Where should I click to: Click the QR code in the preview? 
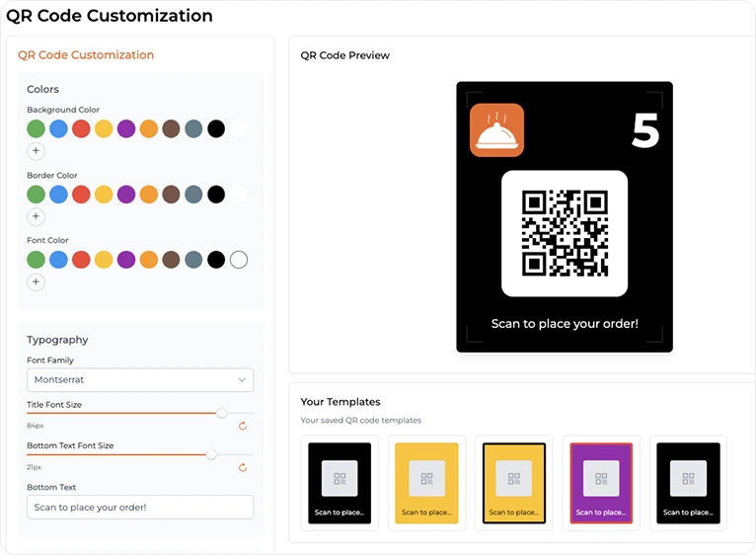coord(565,234)
